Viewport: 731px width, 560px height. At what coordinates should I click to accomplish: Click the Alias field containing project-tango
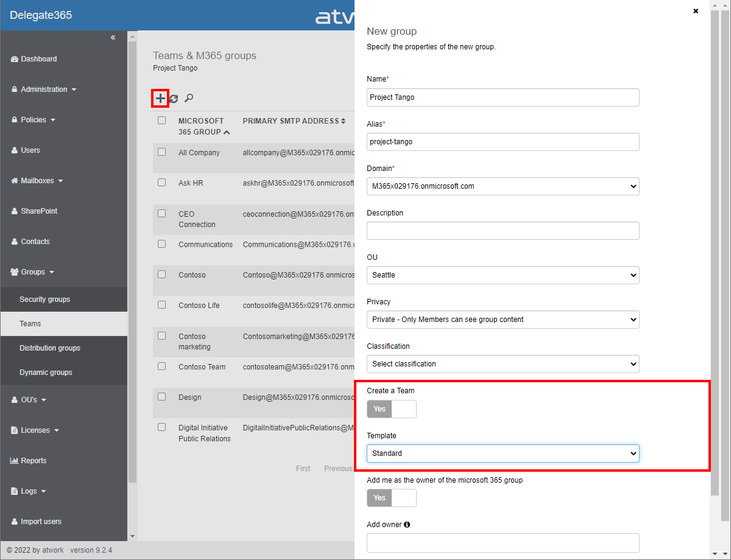(503, 142)
